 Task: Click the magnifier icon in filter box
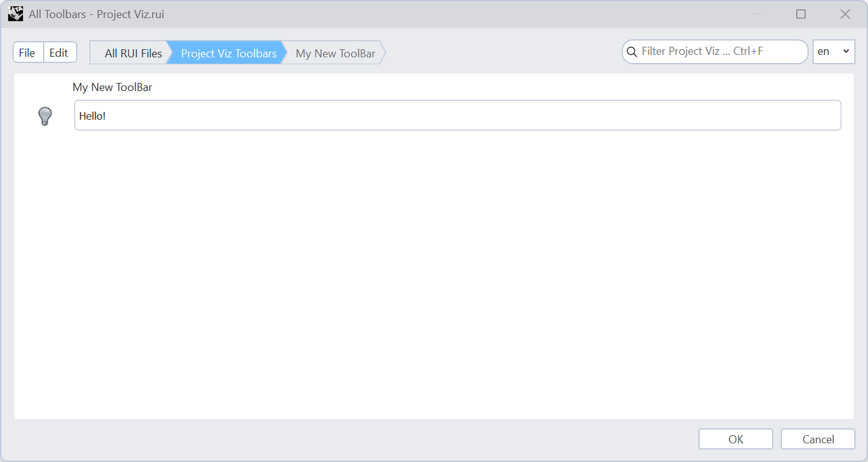[632, 52]
